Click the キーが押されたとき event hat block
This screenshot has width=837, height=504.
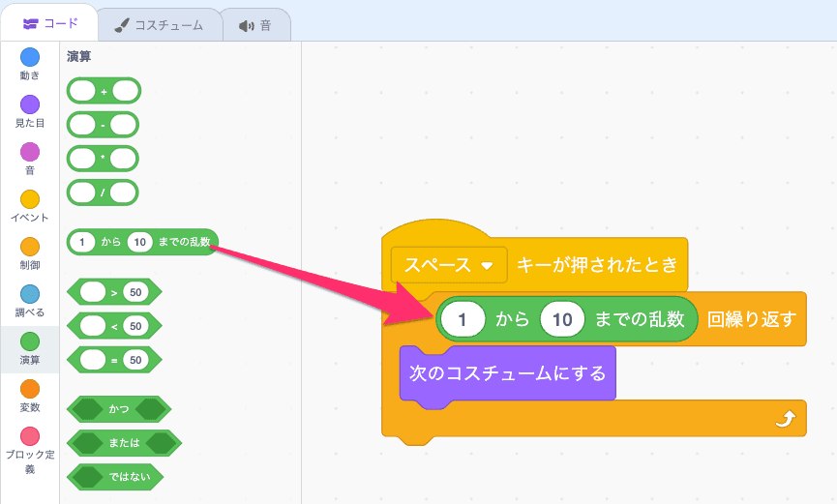coord(597,265)
